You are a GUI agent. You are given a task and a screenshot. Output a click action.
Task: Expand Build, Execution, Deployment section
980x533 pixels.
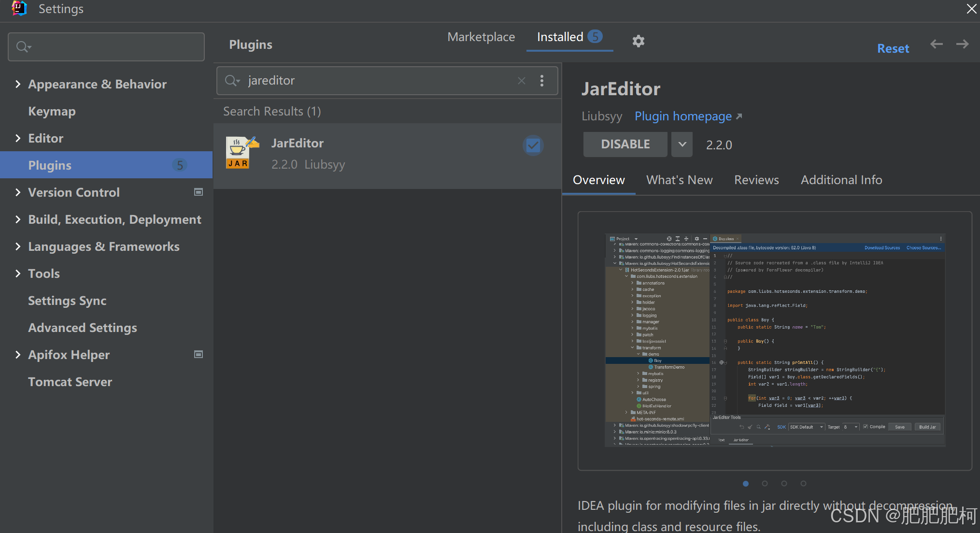click(x=18, y=219)
